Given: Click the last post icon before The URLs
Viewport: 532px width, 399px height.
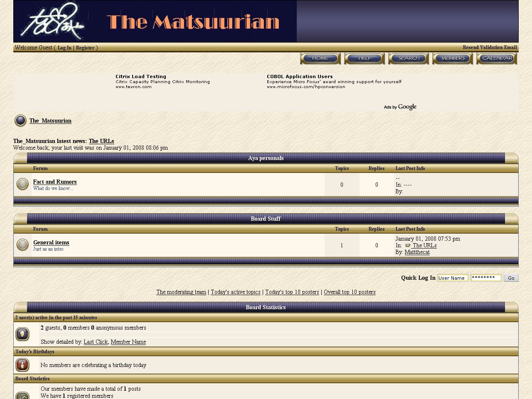Looking at the screenshot, I should click(407, 246).
